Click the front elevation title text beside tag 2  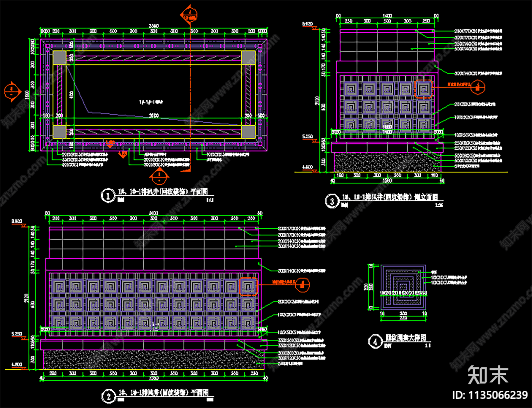point(163,393)
